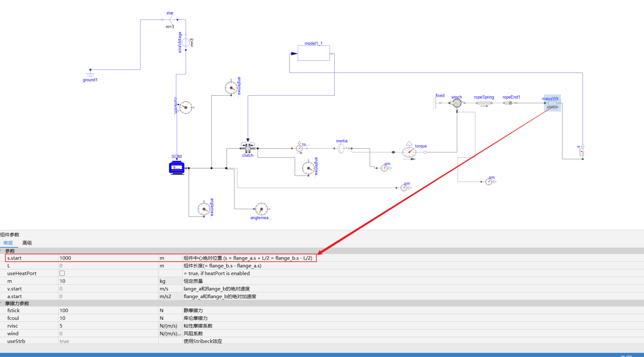
Task: Click the useHeatPort parameter name
Action: [x=22, y=273]
